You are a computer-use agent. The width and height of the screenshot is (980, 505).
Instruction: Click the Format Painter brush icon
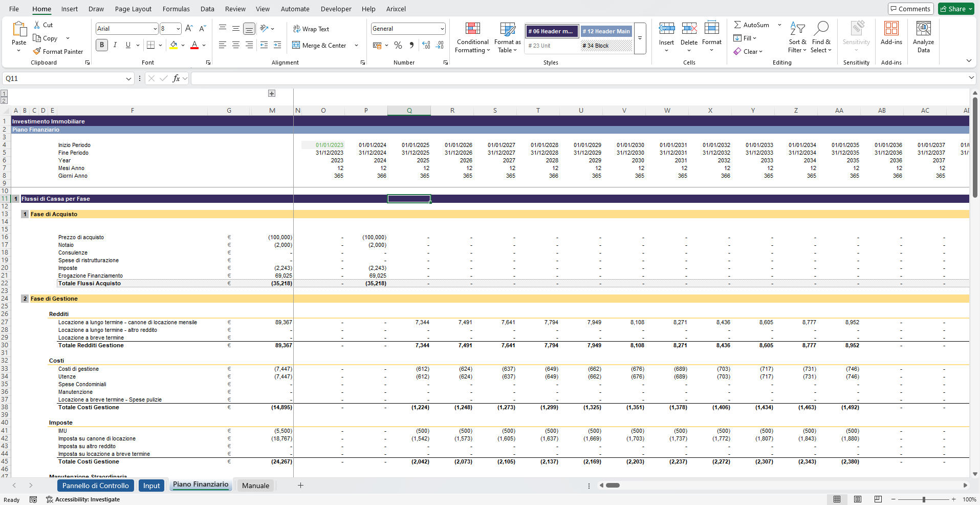pyautogui.click(x=37, y=51)
